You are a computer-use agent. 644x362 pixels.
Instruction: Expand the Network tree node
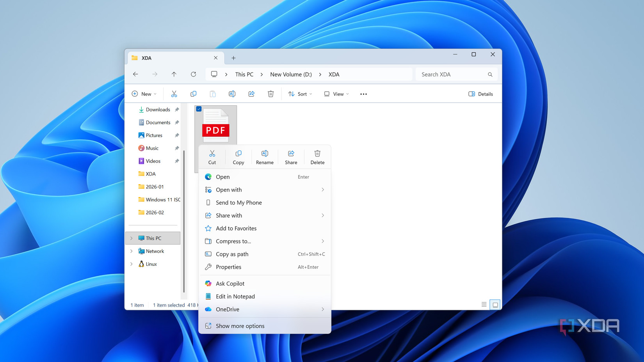[x=132, y=251]
